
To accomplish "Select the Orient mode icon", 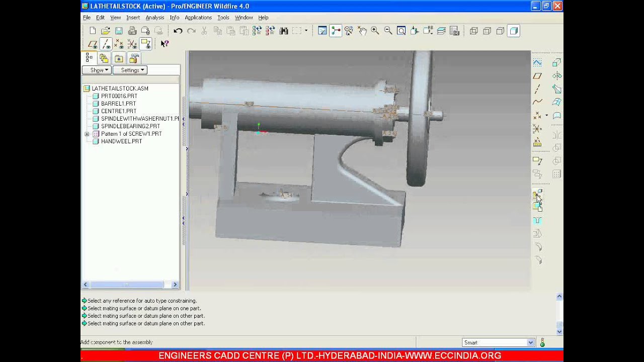I will 349,31.
